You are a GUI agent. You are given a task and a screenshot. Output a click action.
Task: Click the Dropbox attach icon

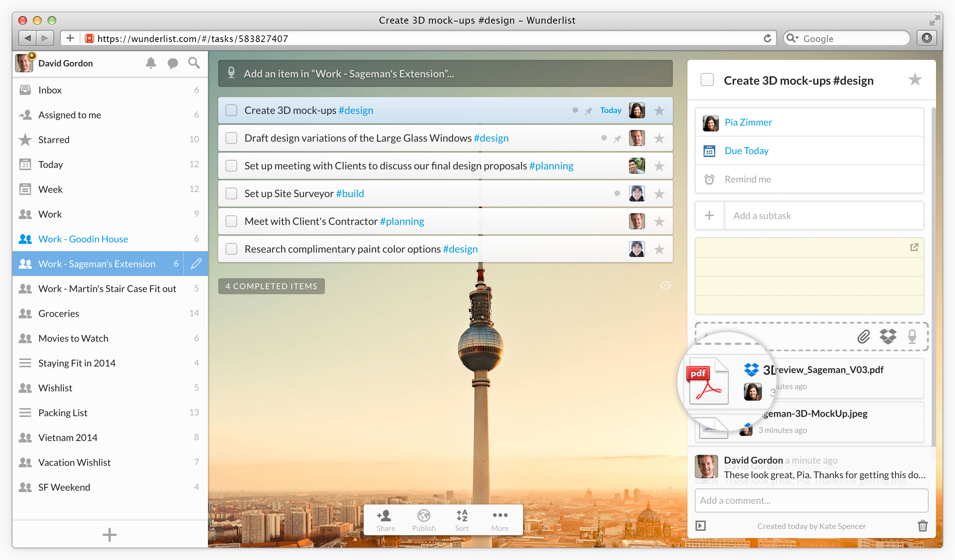[x=888, y=336]
